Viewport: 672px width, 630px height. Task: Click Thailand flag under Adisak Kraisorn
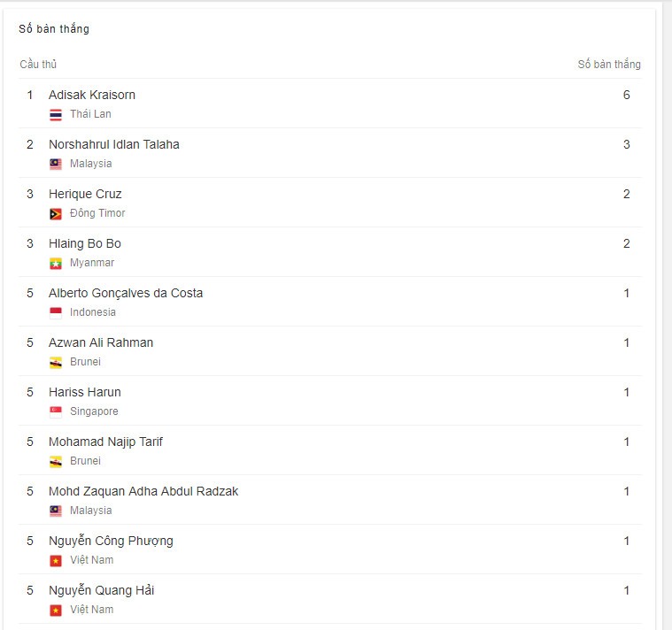coord(56,115)
